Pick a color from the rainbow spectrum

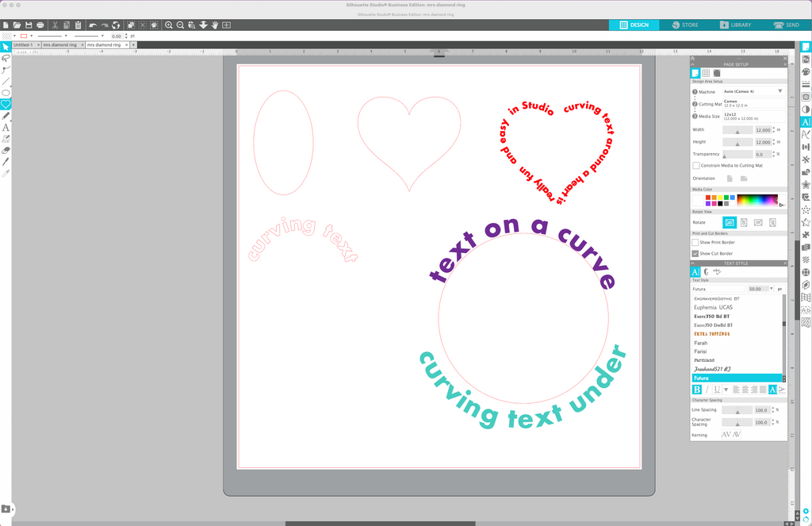click(x=757, y=200)
